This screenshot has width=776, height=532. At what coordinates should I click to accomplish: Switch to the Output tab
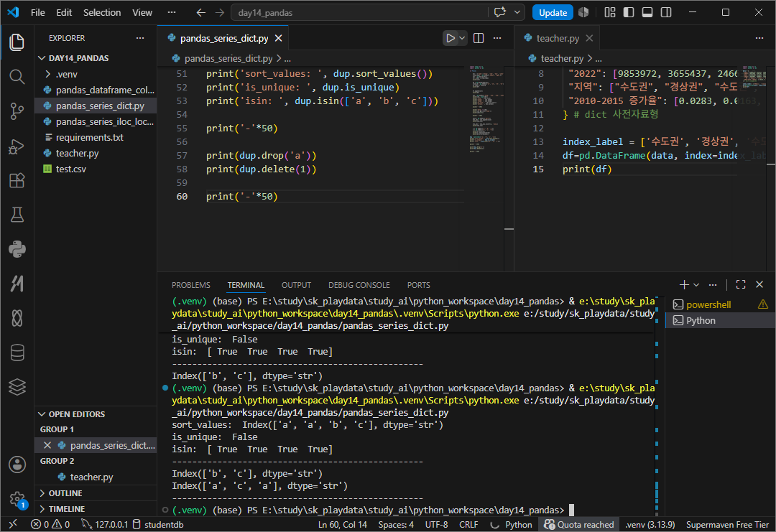click(x=296, y=285)
